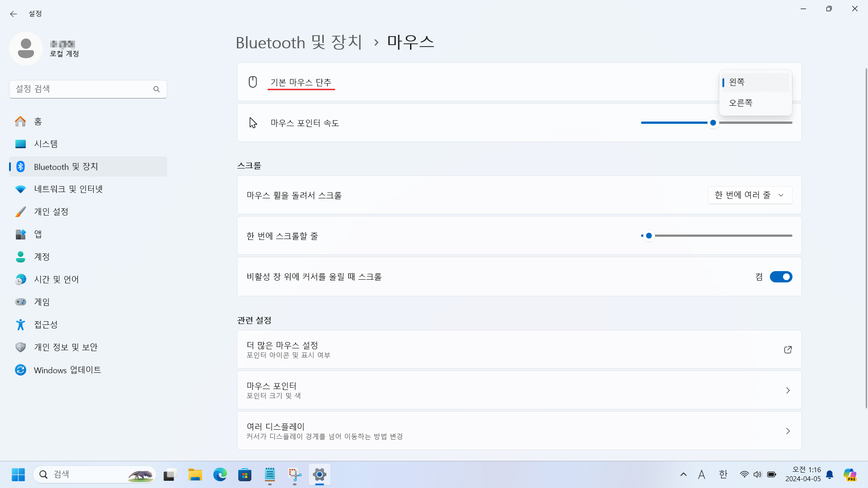Image resolution: width=868 pixels, height=488 pixels.
Task: Open the 마우스 포인터 related setting
Action: [x=519, y=390]
